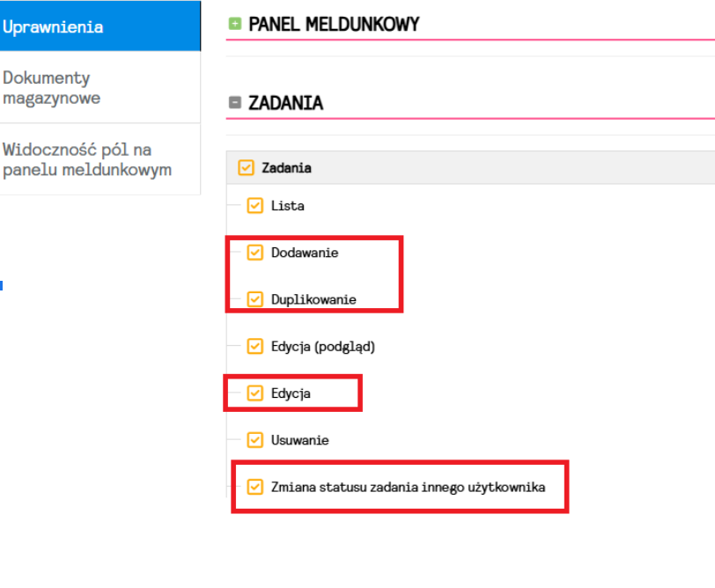Collapse the ZADANIA section minus icon
Viewport: 715px width, 588px height.
point(235,102)
